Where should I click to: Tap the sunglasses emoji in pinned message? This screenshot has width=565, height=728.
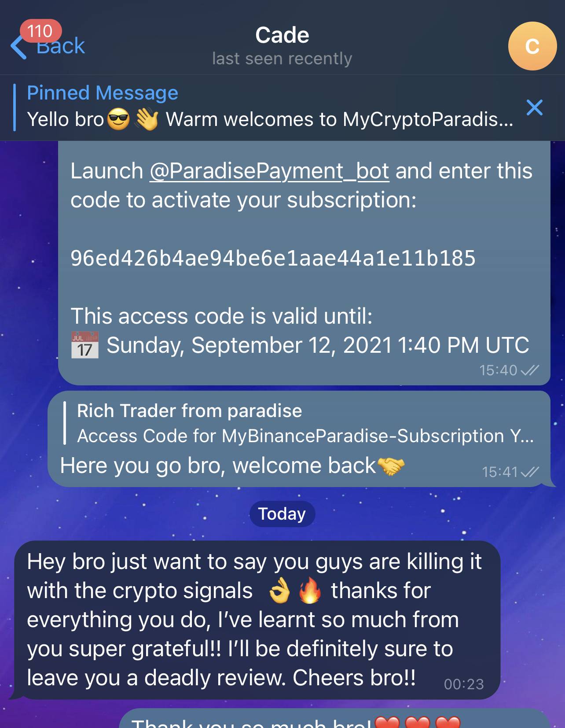[x=118, y=119]
